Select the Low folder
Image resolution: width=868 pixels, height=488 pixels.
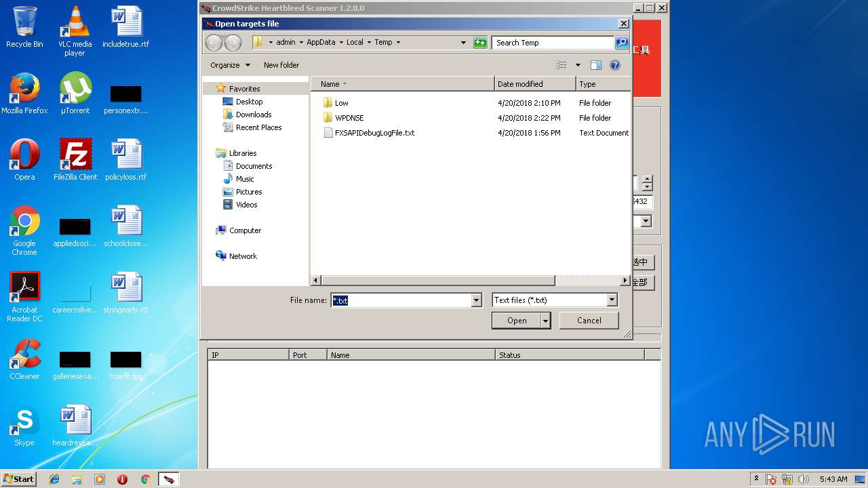tap(342, 103)
